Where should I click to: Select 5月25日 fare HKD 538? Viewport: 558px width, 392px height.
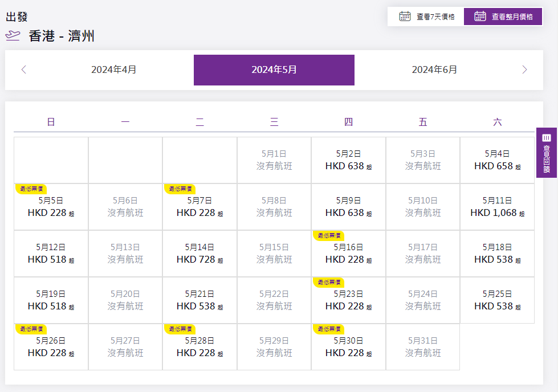tap(497, 301)
